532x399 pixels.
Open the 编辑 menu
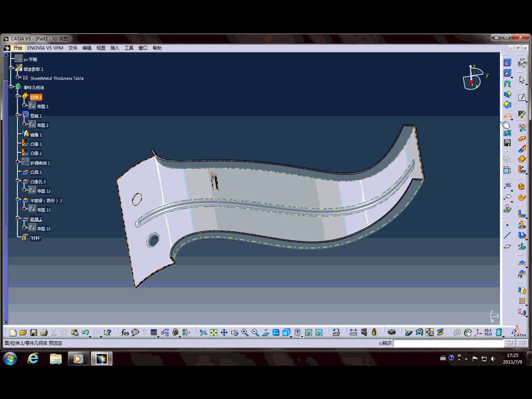87,48
